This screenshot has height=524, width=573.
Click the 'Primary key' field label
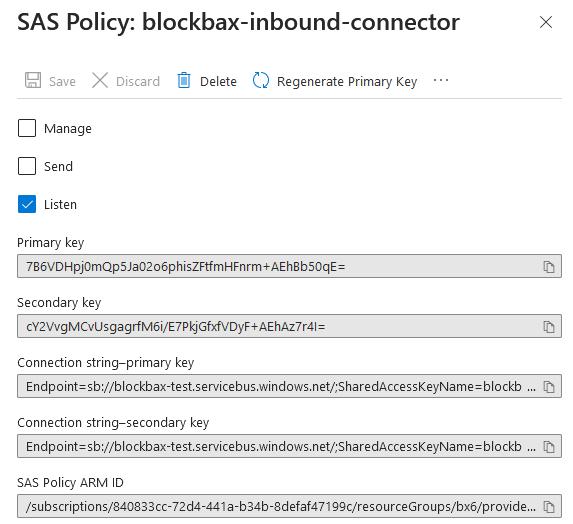coord(50,243)
